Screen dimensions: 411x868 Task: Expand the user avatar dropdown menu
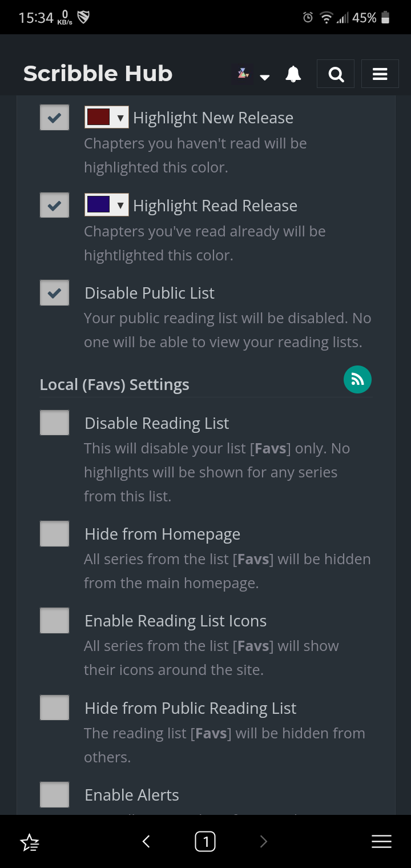264,77
